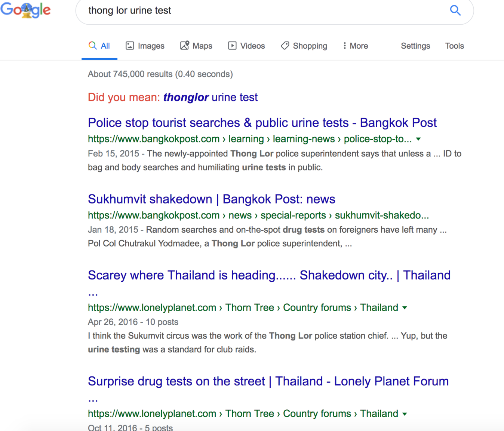Open the More options menu
The image size is (504, 431).
(x=355, y=46)
